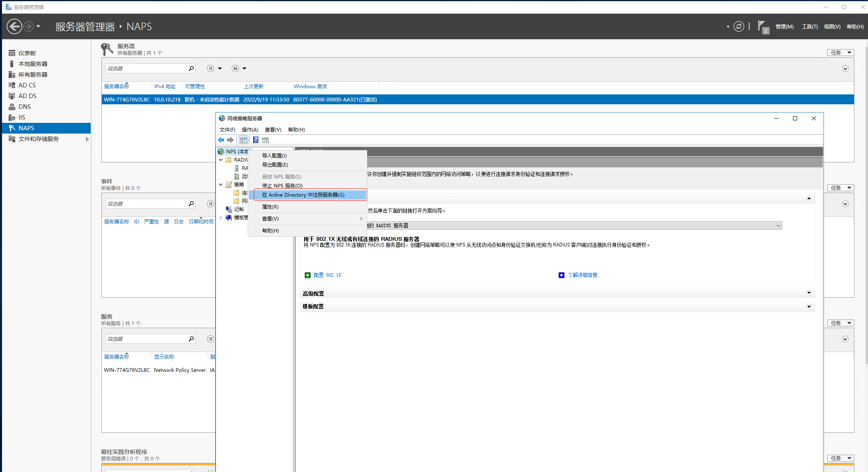Expand the 模板配置 section
Image resolution: width=868 pixels, height=472 pixels.
[809, 307]
